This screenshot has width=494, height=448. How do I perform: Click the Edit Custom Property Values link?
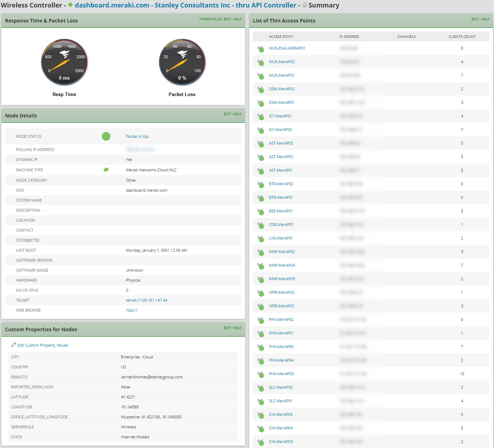(43, 345)
